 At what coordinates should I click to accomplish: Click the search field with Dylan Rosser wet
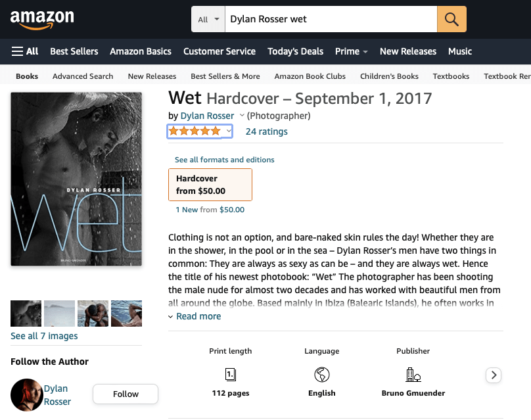(x=331, y=19)
